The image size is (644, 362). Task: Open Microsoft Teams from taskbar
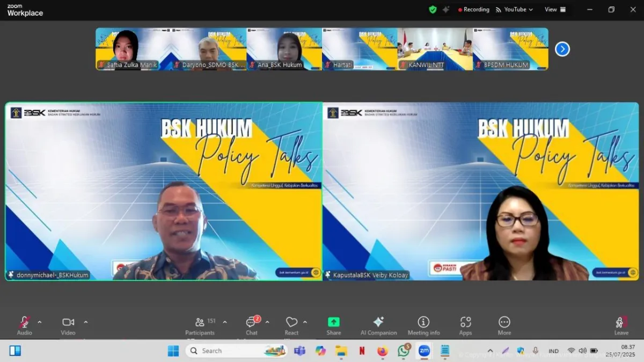coord(300,351)
